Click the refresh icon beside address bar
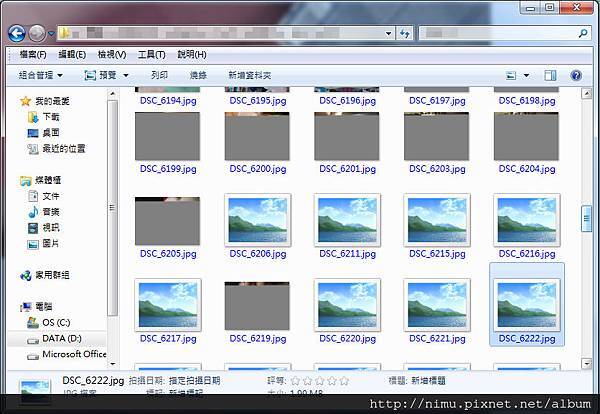The width and height of the screenshot is (600, 414). 405,34
